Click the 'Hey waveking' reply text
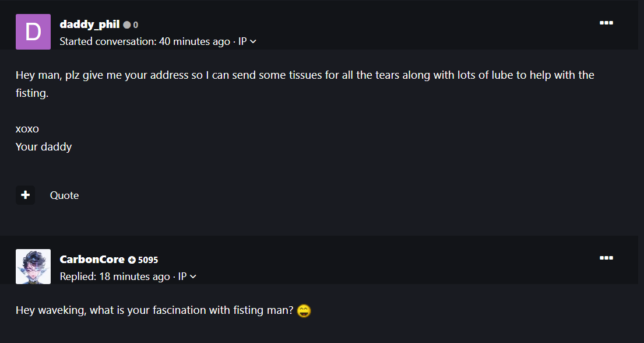Viewport: 644px width, 343px height. pos(154,310)
